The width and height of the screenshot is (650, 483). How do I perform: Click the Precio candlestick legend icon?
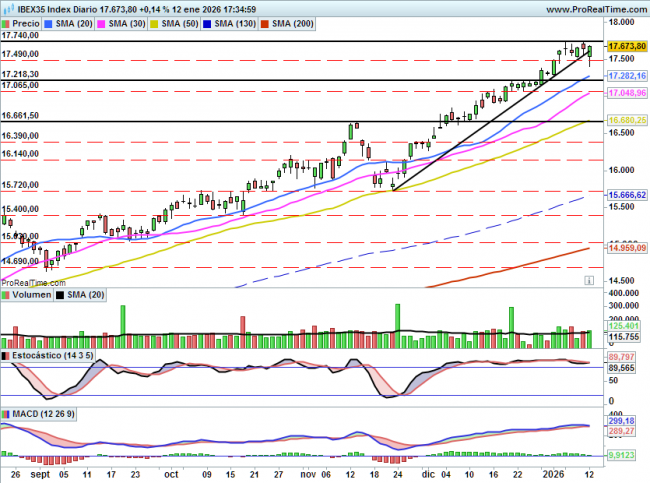pyautogui.click(x=5, y=24)
